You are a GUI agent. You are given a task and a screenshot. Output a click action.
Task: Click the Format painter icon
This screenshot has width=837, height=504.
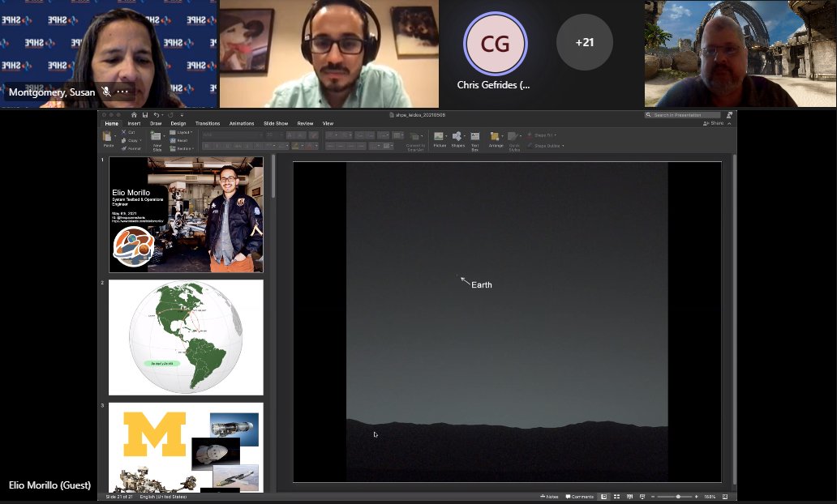[x=124, y=148]
